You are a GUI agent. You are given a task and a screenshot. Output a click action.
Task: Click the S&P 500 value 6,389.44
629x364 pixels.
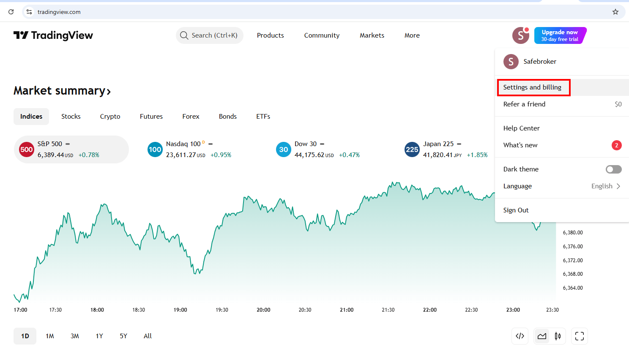tap(51, 155)
